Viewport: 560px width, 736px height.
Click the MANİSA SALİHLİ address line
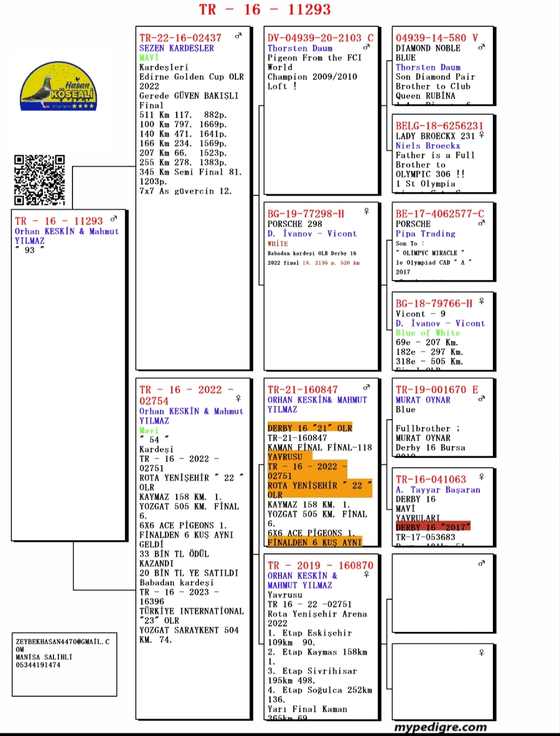click(x=44, y=657)
